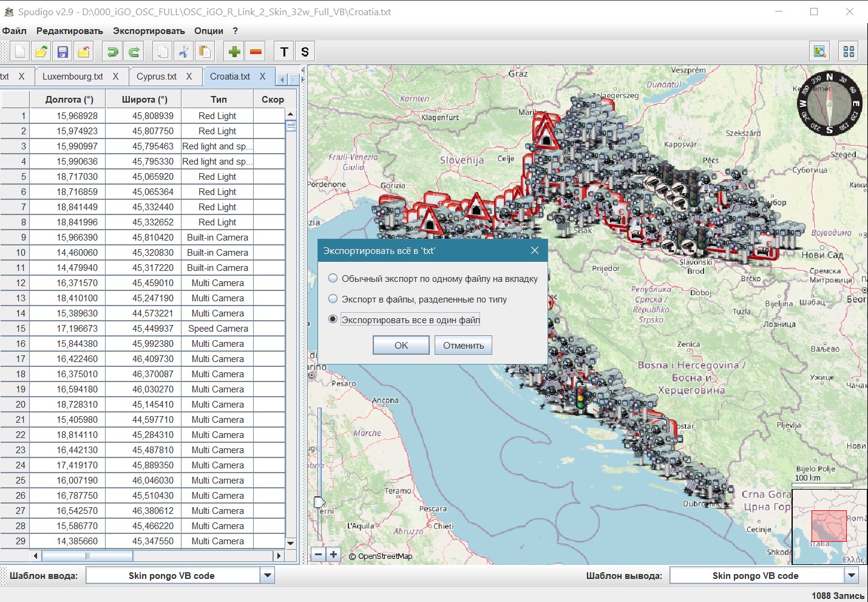Click the paste clipboard icon
868x602 pixels.
click(x=205, y=52)
